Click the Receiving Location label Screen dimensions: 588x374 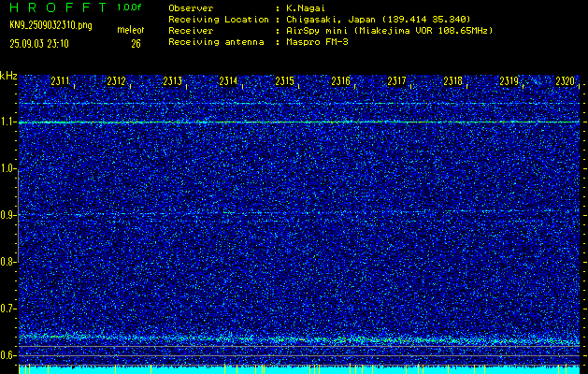click(x=219, y=19)
